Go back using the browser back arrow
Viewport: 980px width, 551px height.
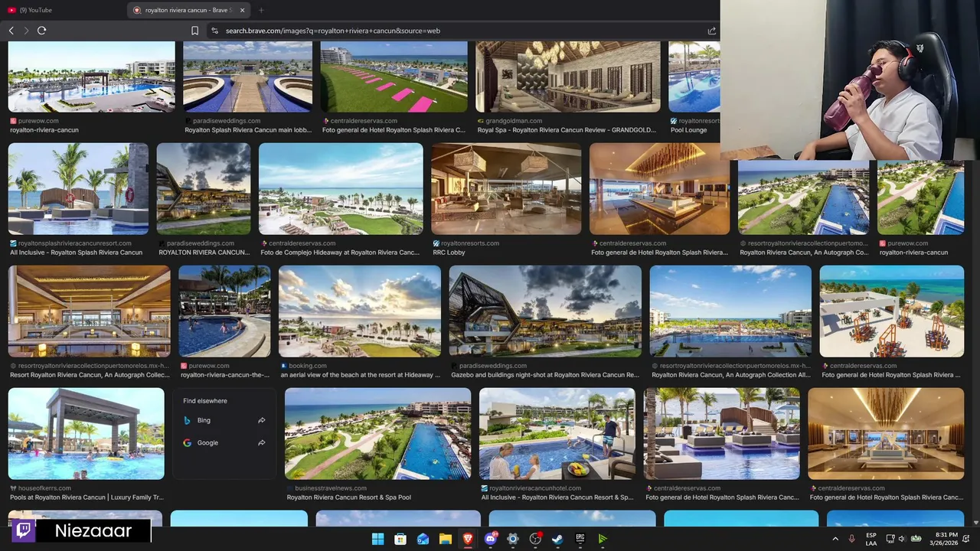(11, 31)
